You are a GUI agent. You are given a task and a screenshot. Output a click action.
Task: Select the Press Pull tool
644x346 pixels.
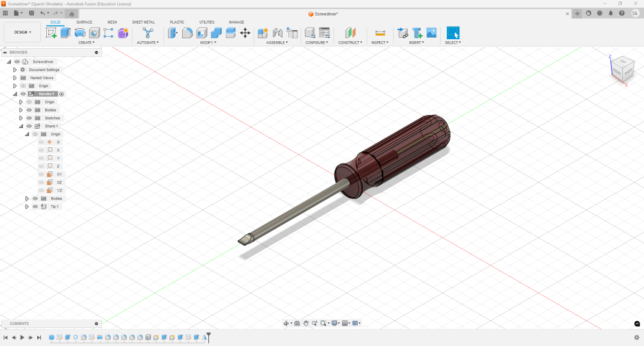[173, 33]
